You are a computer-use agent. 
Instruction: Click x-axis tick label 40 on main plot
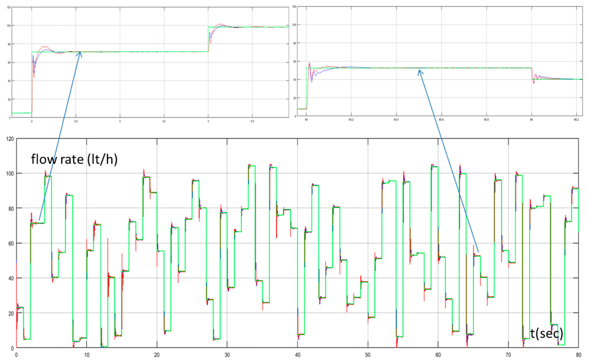(297, 355)
